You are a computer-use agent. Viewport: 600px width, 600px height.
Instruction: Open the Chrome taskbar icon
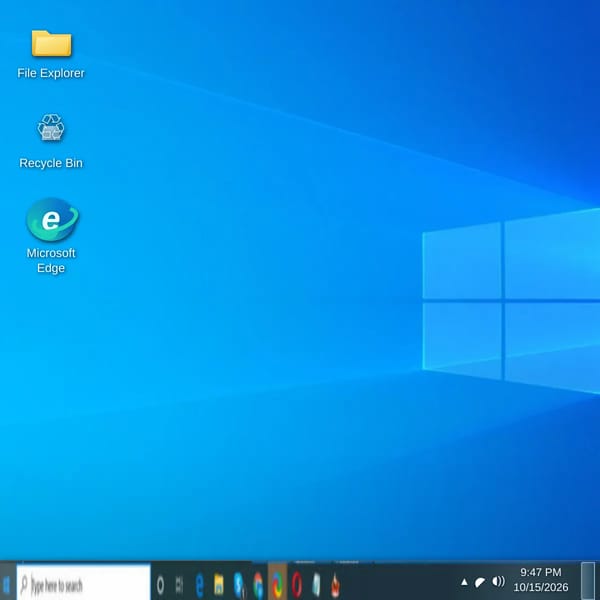(x=259, y=585)
